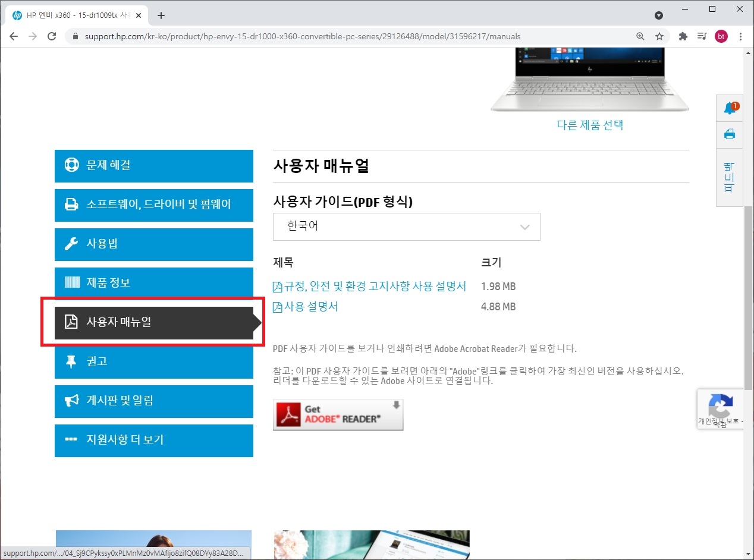Click the laptop product image

pos(590,80)
